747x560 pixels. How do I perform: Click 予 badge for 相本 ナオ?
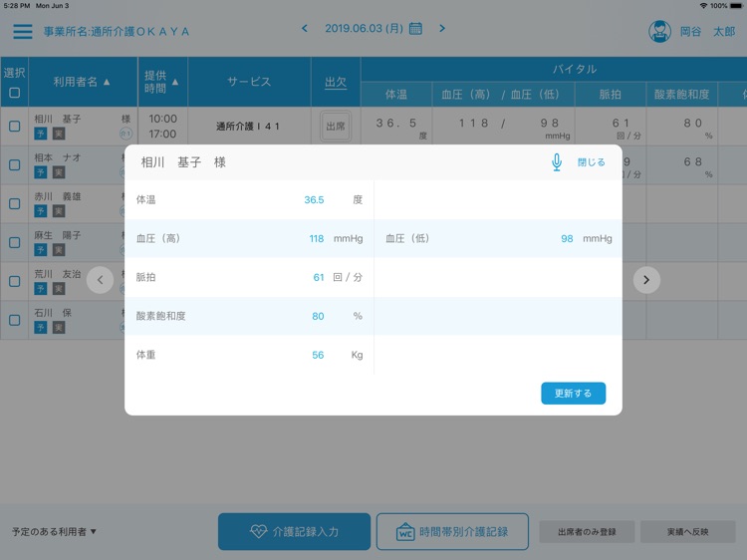[x=41, y=172]
